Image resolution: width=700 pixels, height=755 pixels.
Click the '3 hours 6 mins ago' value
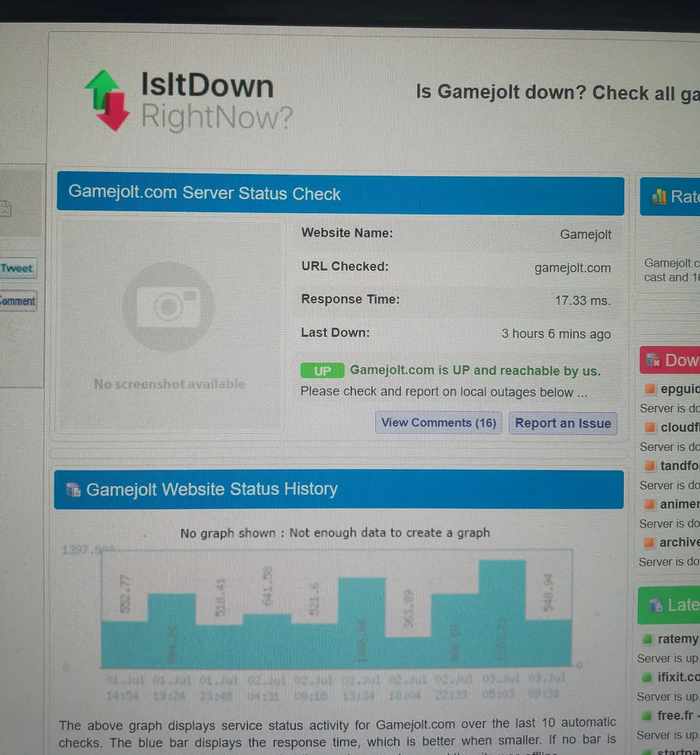click(556, 334)
